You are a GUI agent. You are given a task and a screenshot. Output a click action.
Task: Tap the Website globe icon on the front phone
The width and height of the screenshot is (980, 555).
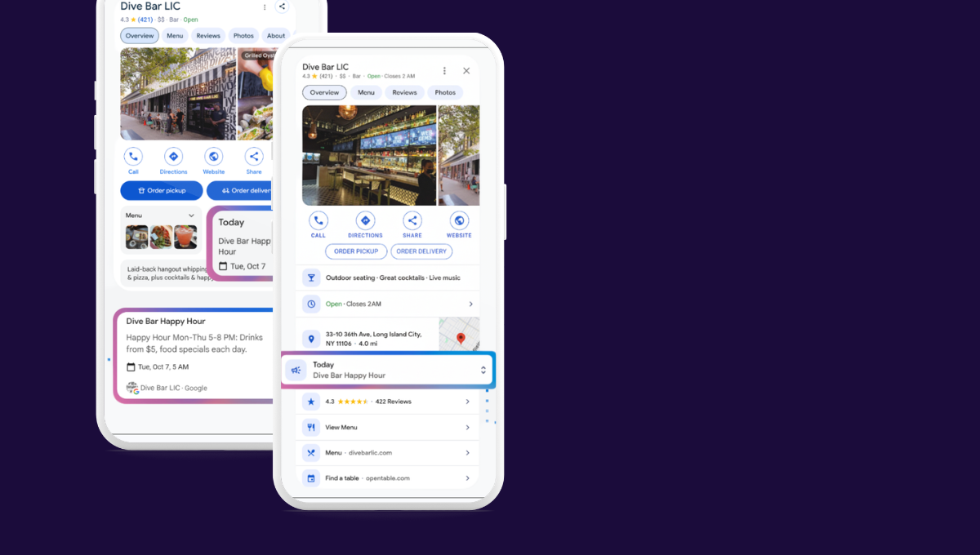[x=459, y=220]
